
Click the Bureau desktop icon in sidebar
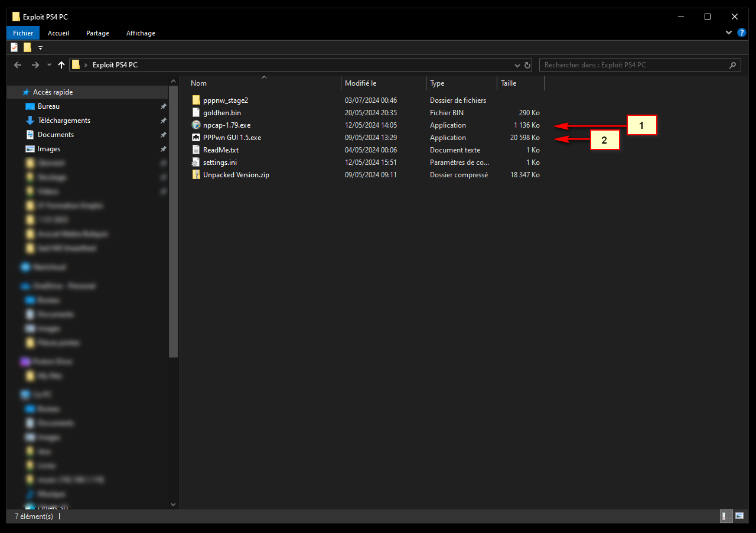click(x=30, y=106)
